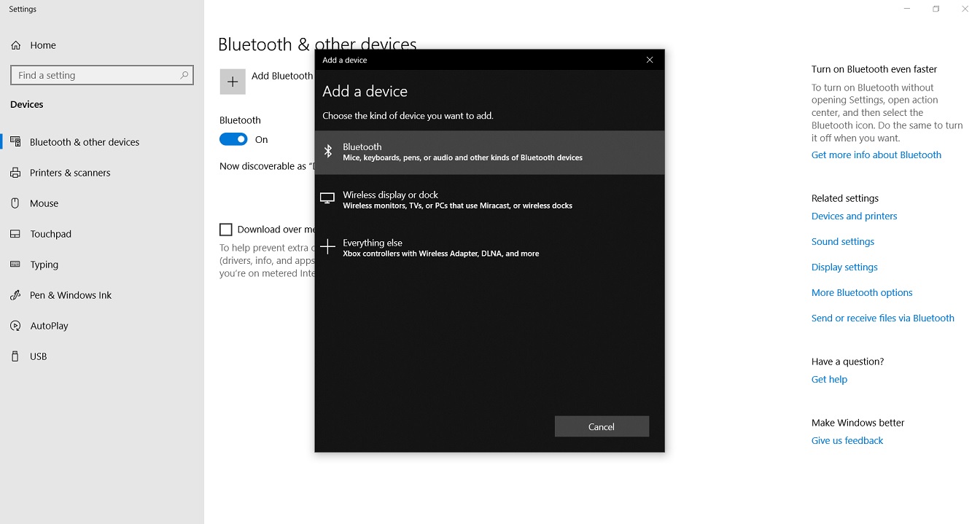The image size is (980, 524).
Task: Click the AutoPlay icon in the sidebar
Action: coord(16,326)
